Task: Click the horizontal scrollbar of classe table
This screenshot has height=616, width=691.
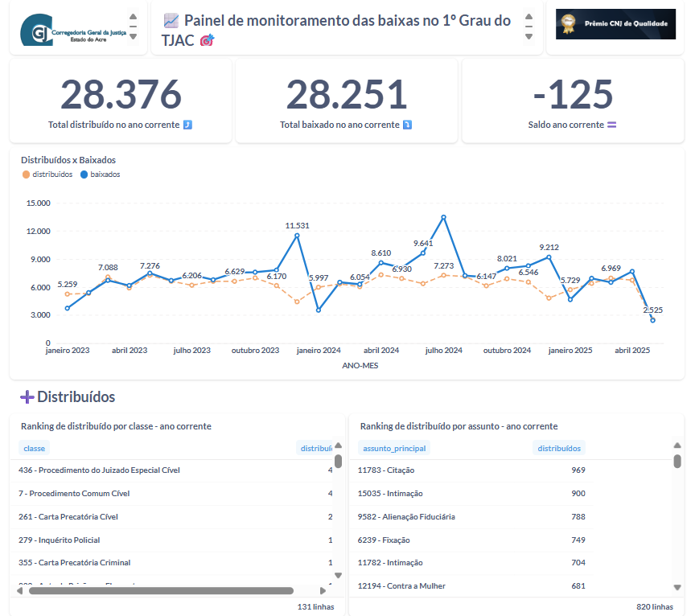Action: 161,590
